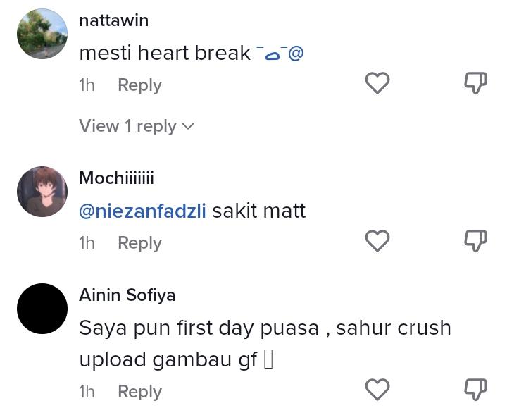
Task: Click the chevron beside View 1 reply
Action: pyautogui.click(x=188, y=127)
